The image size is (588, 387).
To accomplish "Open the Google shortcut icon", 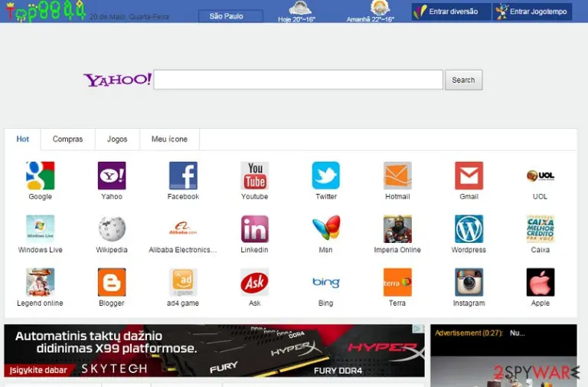I will pos(40,175).
